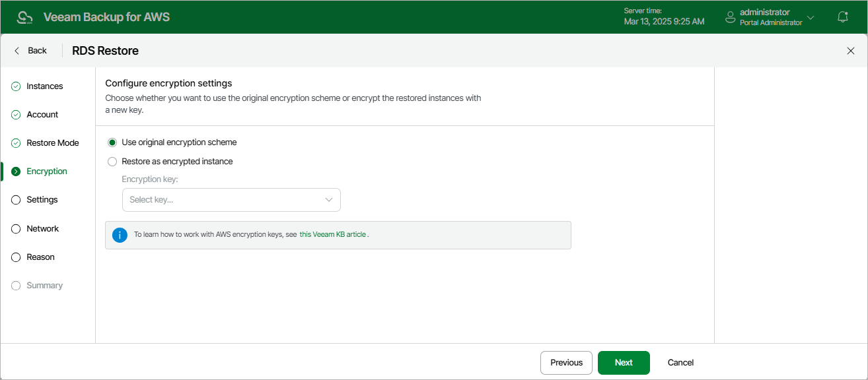
Task: Click the administrator user avatar icon
Action: click(730, 17)
